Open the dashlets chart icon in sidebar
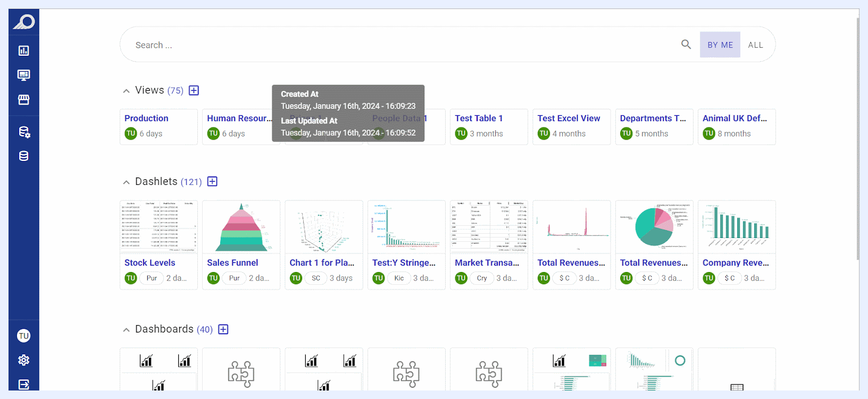 pos(24,50)
